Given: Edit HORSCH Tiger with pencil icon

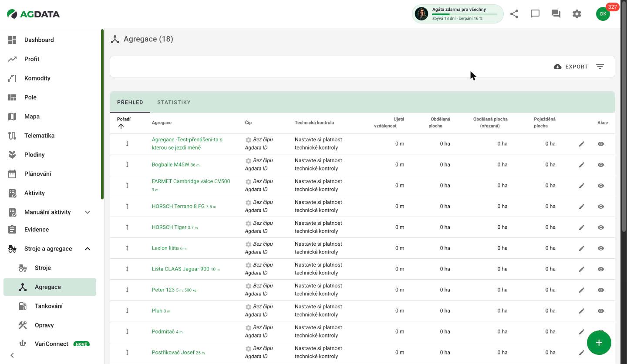Looking at the screenshot, I should (x=582, y=227).
